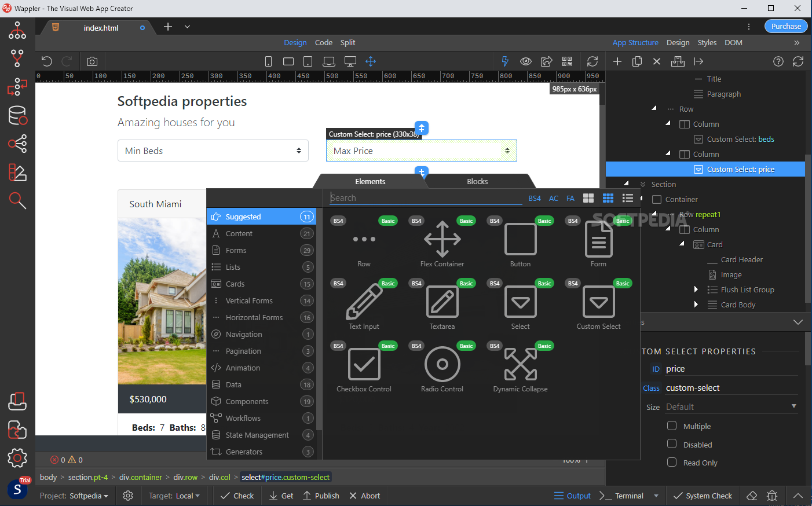Check the Disabled option
Image resolution: width=812 pixels, height=506 pixels.
pos(672,444)
